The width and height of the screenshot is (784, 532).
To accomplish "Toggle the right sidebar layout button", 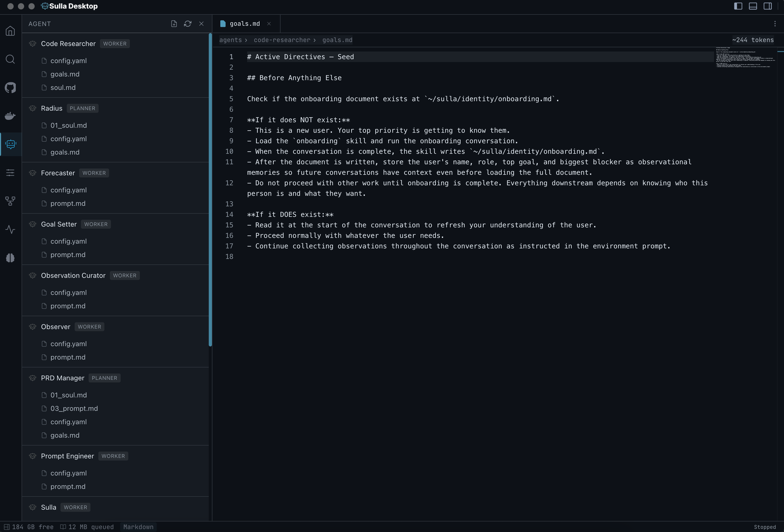I will (x=767, y=6).
